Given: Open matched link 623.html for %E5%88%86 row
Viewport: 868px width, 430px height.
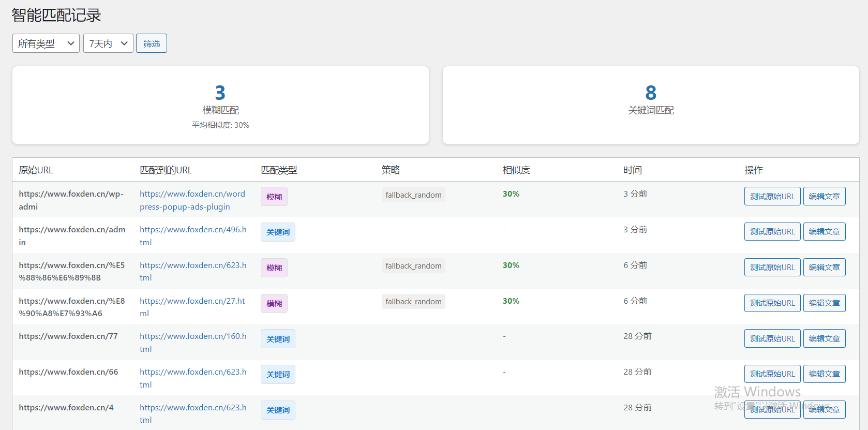Looking at the screenshot, I should click(x=193, y=271).
